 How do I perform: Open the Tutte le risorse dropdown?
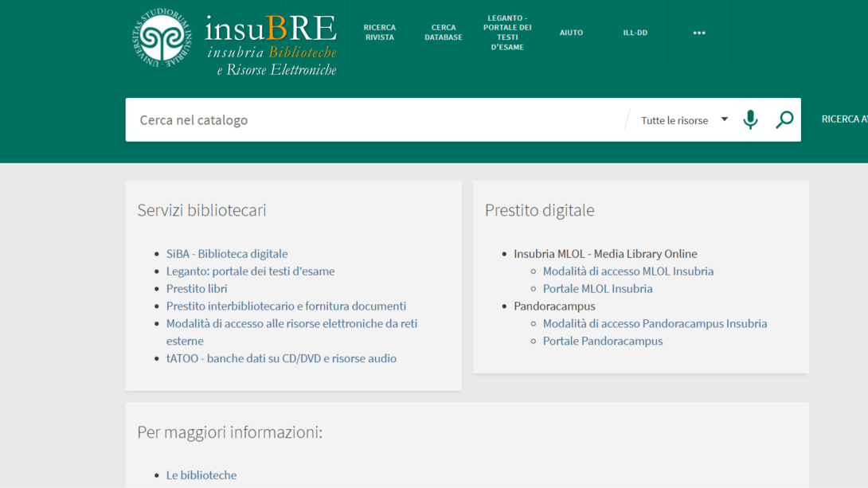[685, 120]
